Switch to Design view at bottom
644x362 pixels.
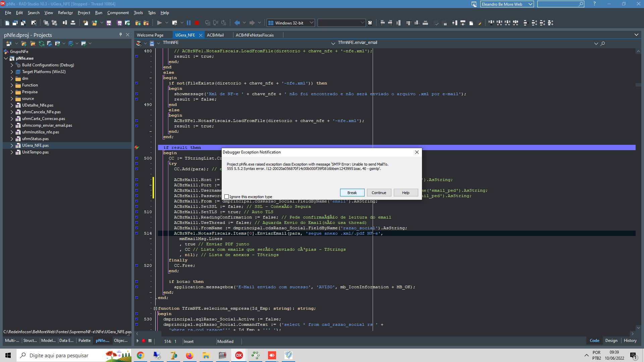611,341
